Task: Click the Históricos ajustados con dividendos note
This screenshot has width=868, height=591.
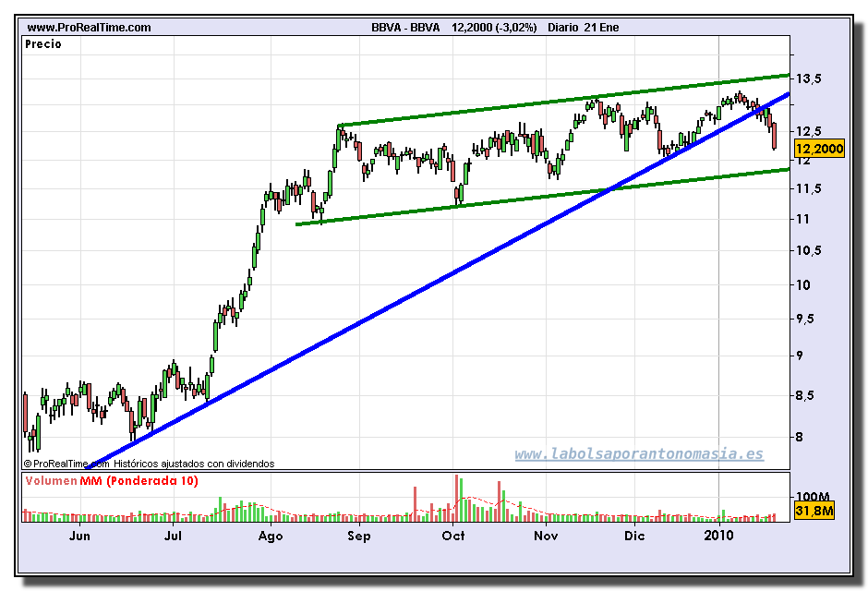Action: [x=194, y=464]
